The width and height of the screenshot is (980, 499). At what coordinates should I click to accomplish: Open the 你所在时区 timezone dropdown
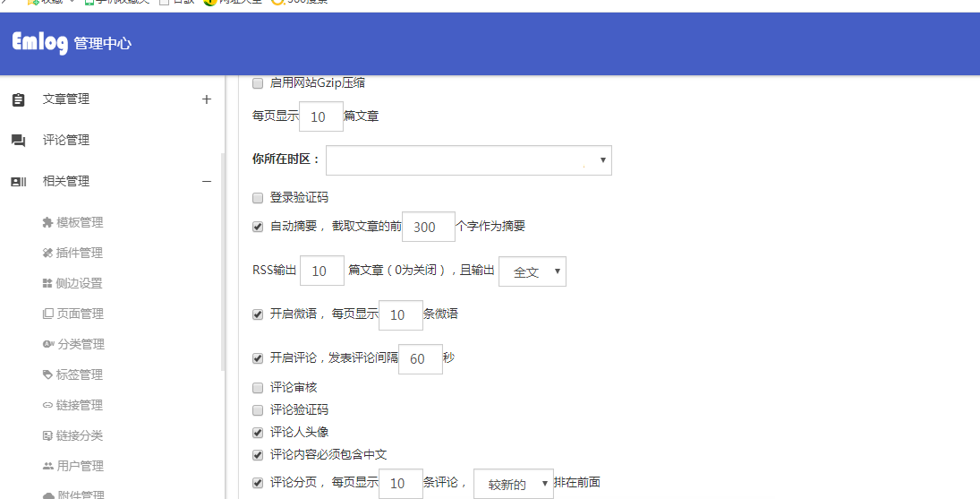tap(469, 160)
